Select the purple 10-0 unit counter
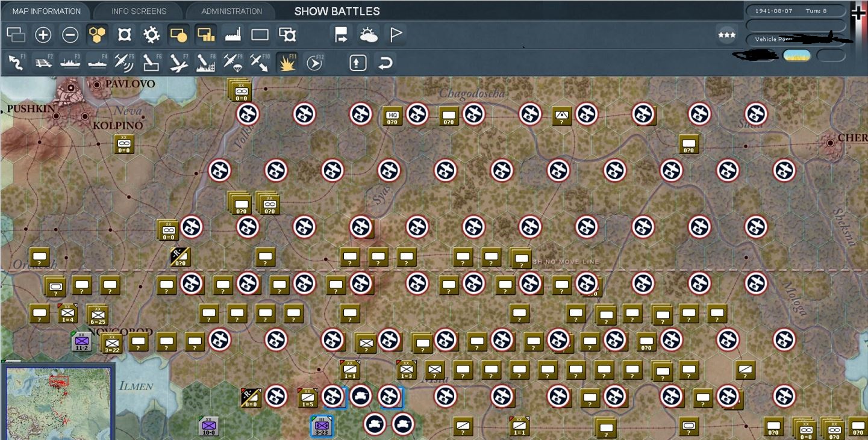The width and height of the screenshot is (868, 440). click(x=208, y=426)
